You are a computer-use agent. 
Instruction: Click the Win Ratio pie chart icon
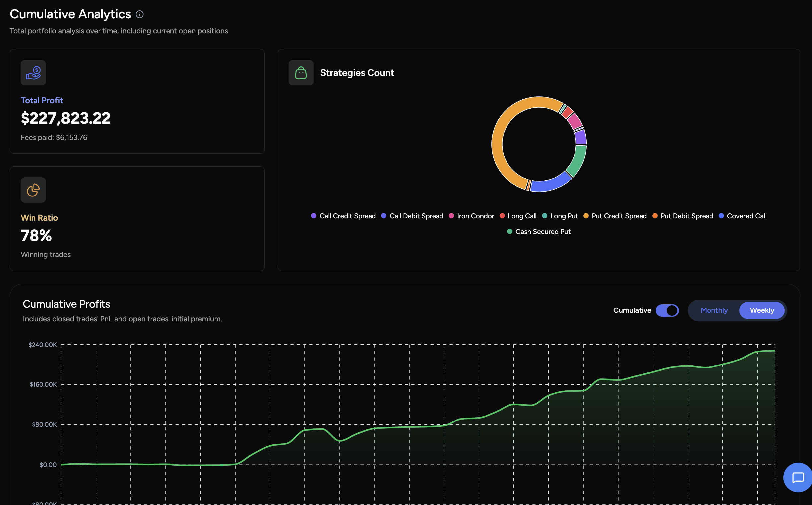tap(33, 190)
